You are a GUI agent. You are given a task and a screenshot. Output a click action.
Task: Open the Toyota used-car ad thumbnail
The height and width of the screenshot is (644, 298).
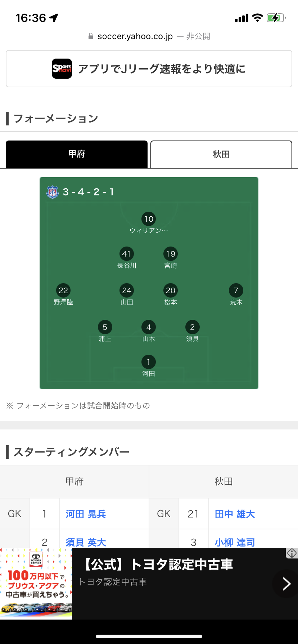[36, 583]
